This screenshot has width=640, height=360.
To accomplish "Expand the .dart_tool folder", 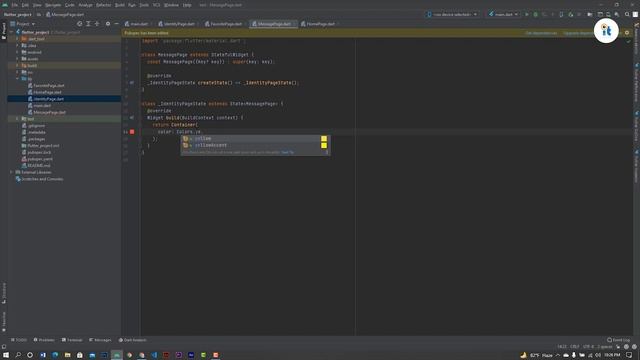I will coord(17,39).
